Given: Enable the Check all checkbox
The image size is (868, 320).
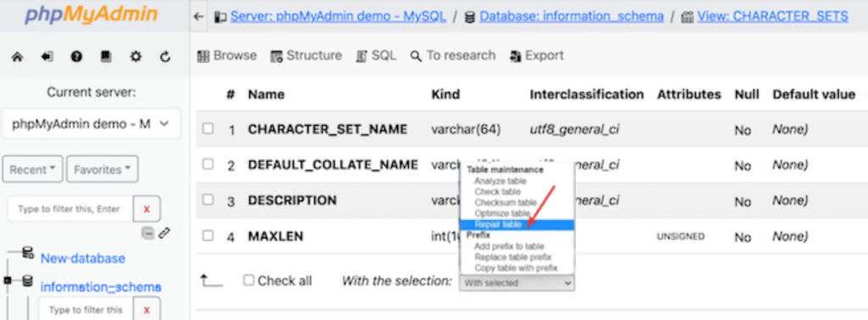Looking at the screenshot, I should pyautogui.click(x=248, y=280).
